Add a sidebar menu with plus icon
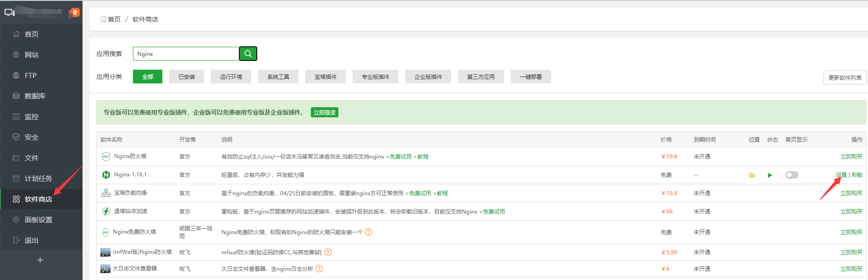868x280 pixels. [40, 260]
